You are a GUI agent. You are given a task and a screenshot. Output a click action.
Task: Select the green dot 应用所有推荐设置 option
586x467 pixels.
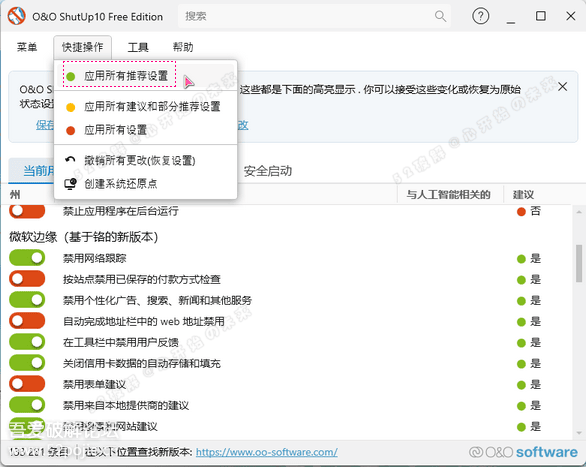(x=120, y=76)
